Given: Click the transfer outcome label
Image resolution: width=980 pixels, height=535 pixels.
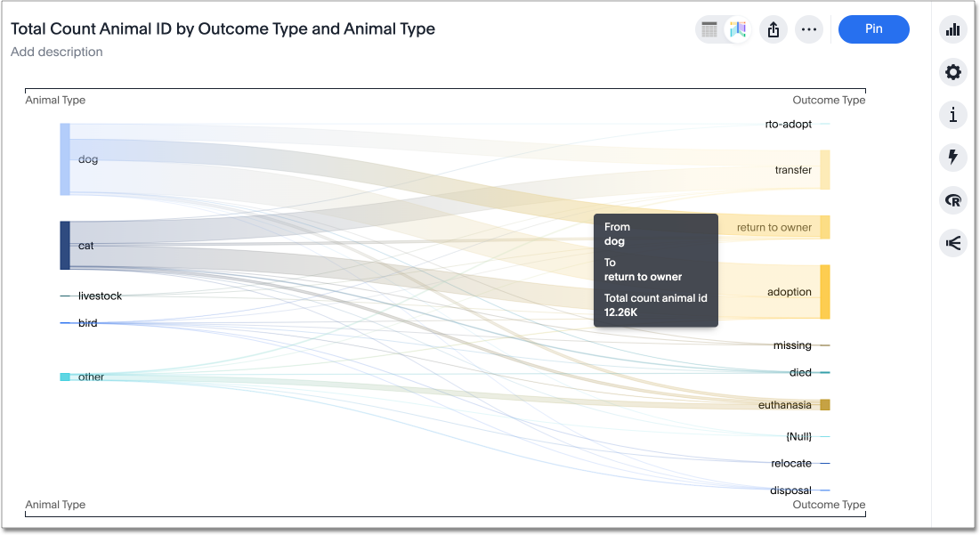Looking at the screenshot, I should point(793,170).
